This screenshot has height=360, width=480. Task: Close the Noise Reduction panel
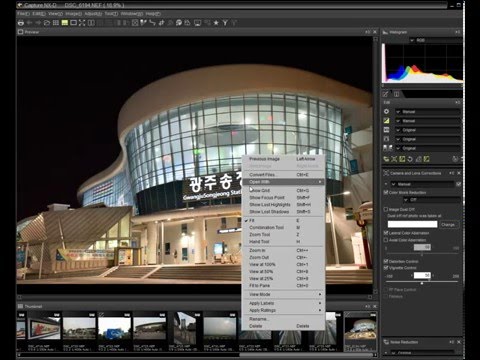459,342
